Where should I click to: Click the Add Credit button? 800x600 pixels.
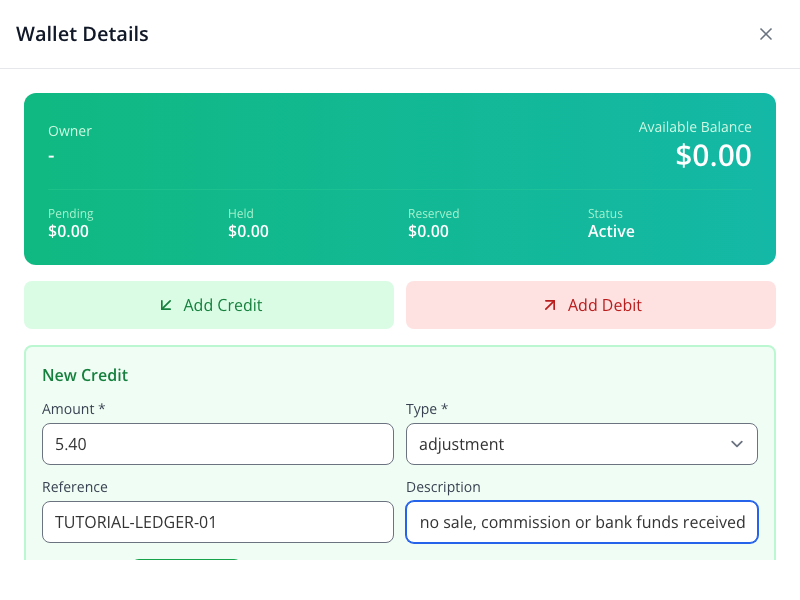(209, 305)
